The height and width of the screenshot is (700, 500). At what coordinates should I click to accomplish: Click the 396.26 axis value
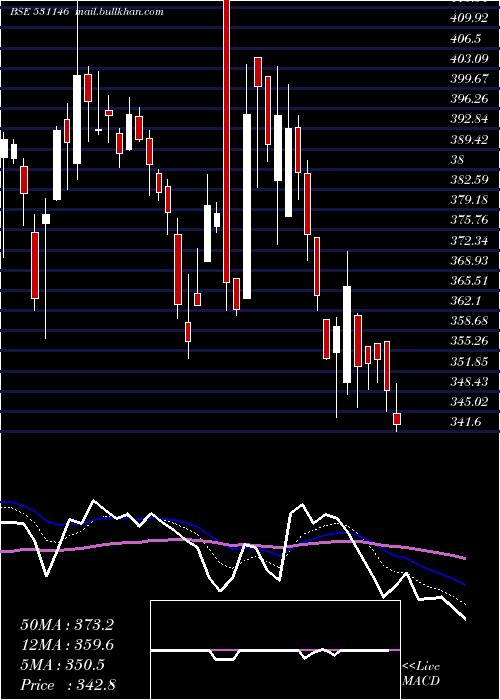(x=469, y=99)
